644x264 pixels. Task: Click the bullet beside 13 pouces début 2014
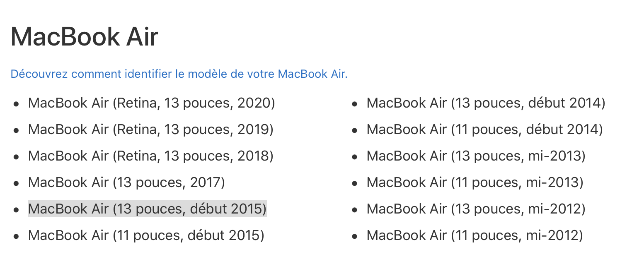pos(355,104)
